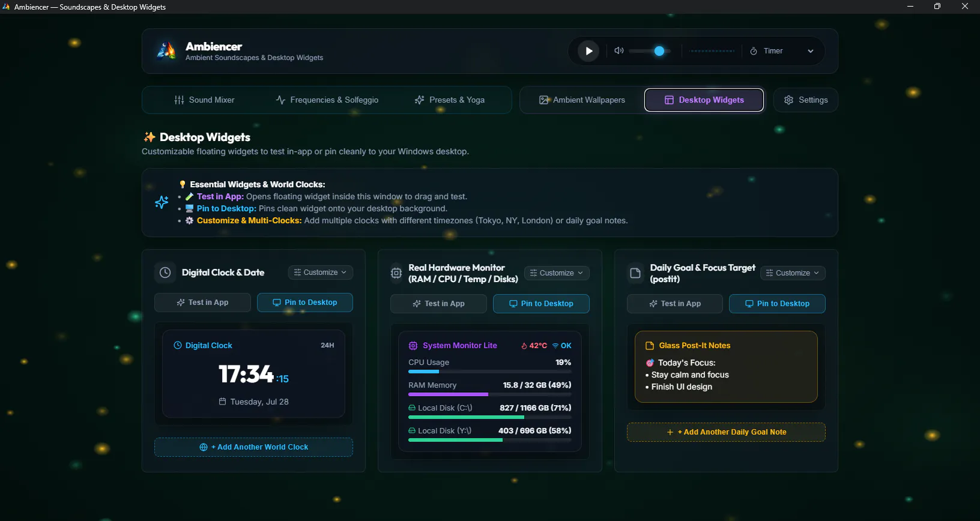Click the 'Pin to Desktop:' tip text
The image size is (980, 521).
(x=226, y=208)
